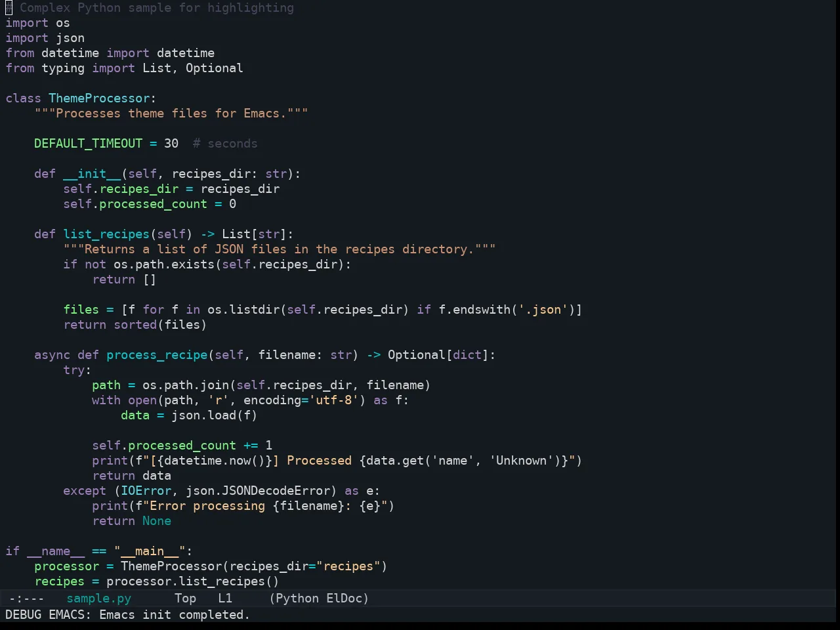
Task: Click the echo area message 'Emacs init completed.'
Action: click(175, 615)
